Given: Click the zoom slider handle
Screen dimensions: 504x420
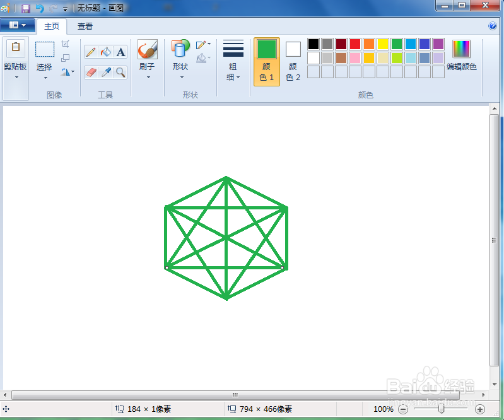Looking at the screenshot, I should click(x=442, y=409).
